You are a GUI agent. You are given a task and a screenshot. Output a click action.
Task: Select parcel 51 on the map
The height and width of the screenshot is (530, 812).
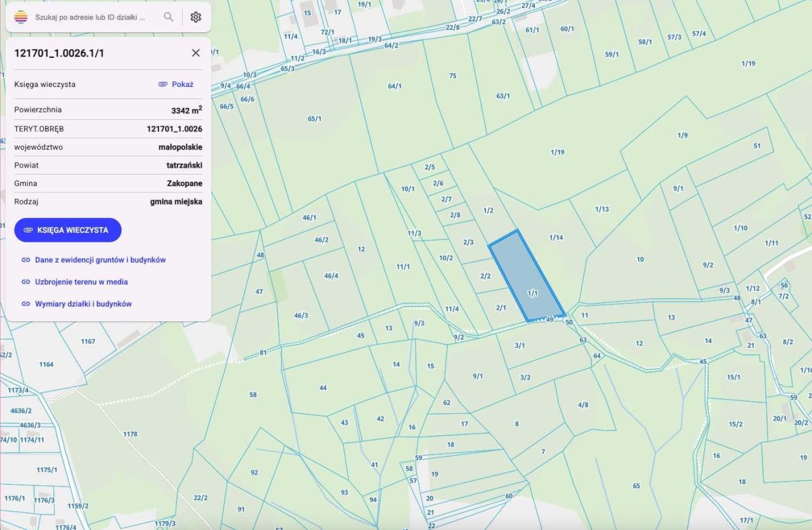click(757, 145)
